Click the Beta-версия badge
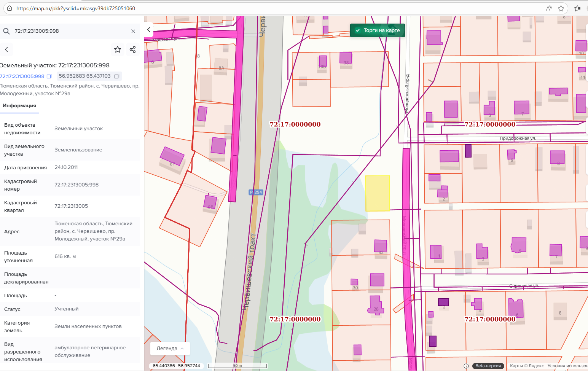 (x=488, y=366)
